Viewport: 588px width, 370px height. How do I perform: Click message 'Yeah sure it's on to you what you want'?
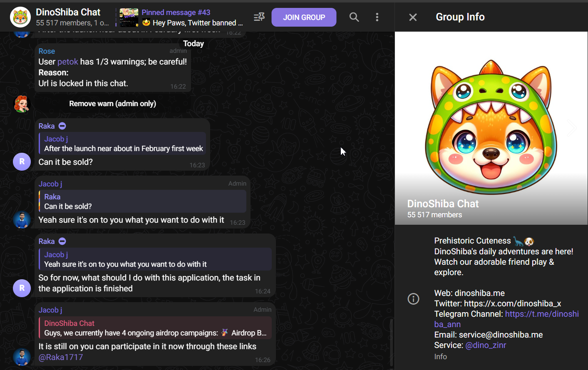click(x=131, y=220)
